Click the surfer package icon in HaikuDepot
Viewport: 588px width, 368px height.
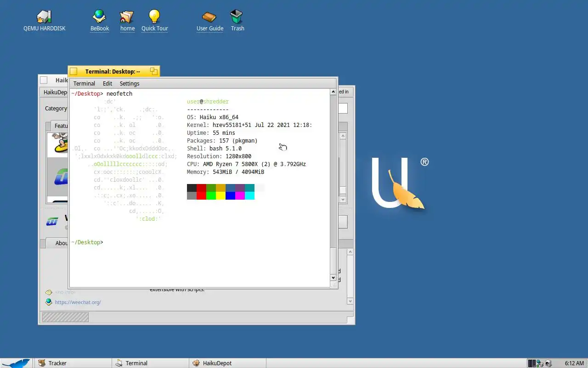point(60,143)
